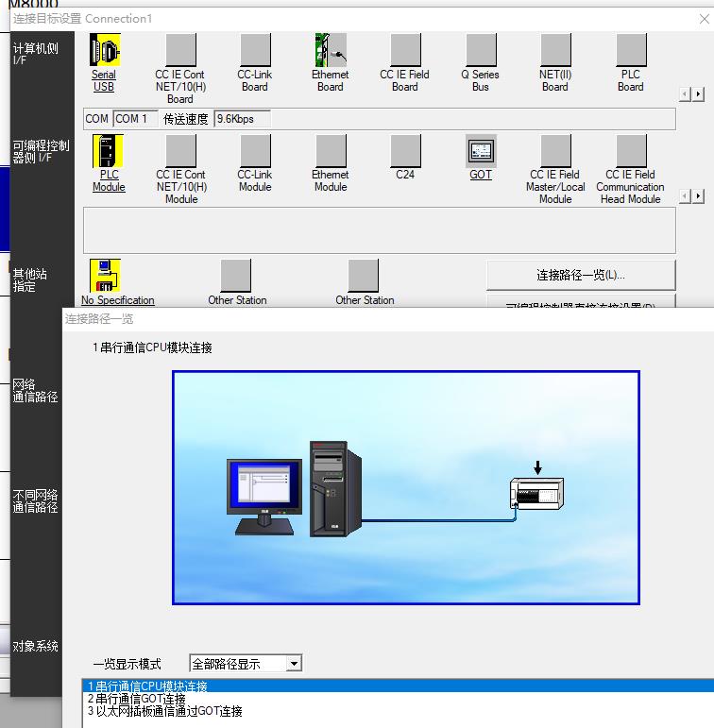Close the connection destination settings window
The height and width of the screenshot is (728, 714).
(x=704, y=18)
